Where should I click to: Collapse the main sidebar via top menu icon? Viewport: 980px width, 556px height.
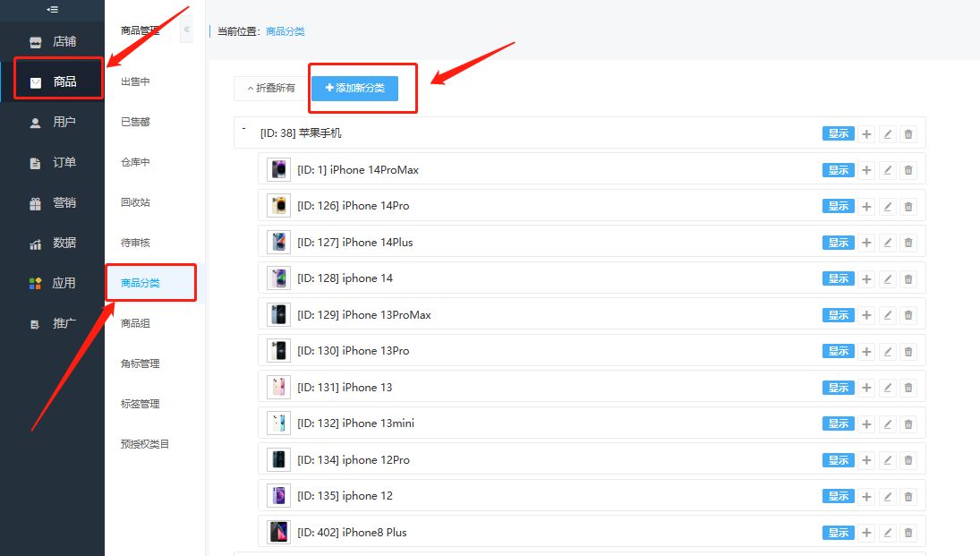point(53,9)
